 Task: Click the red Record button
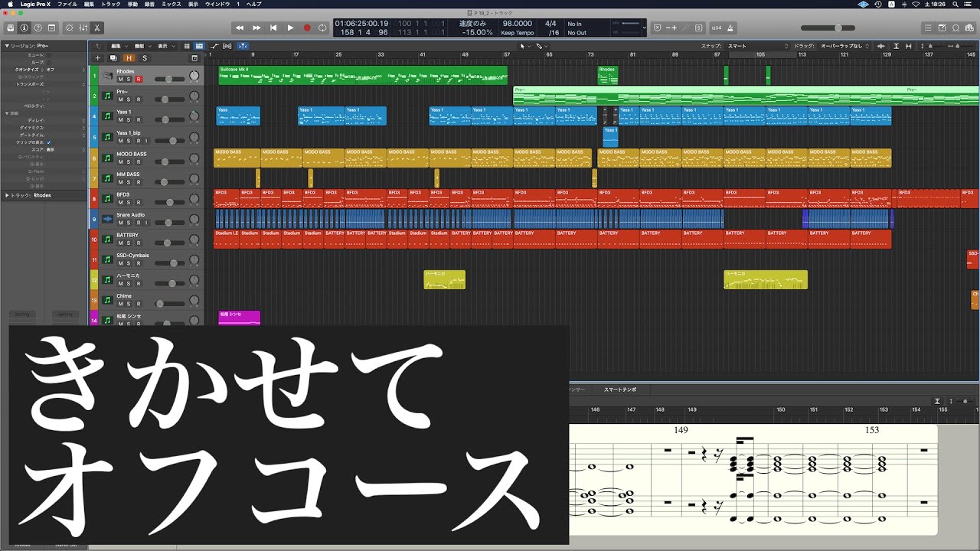click(x=307, y=28)
